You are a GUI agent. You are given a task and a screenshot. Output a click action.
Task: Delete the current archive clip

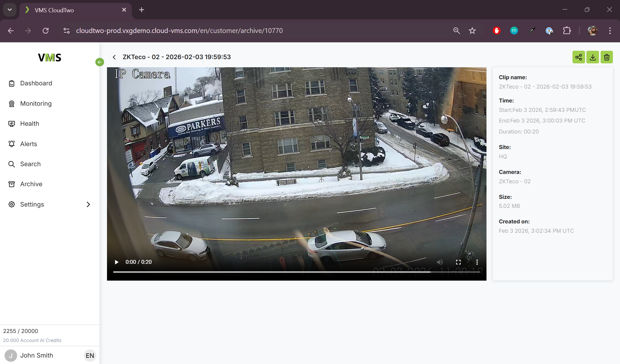(x=606, y=57)
